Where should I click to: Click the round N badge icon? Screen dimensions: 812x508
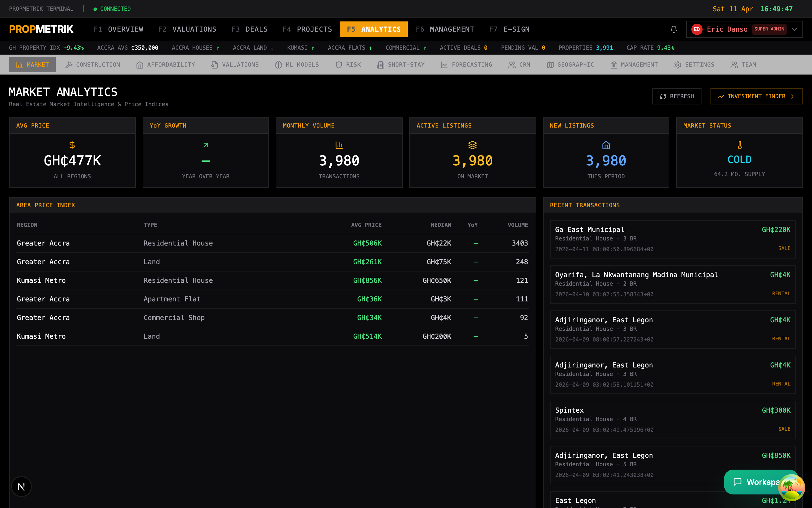click(21, 487)
